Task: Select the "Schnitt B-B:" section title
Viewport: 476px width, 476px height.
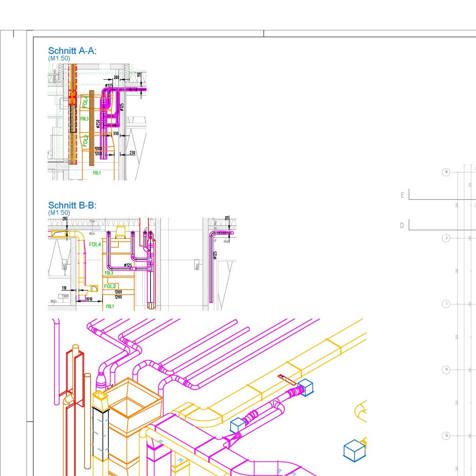Action: click(x=72, y=205)
